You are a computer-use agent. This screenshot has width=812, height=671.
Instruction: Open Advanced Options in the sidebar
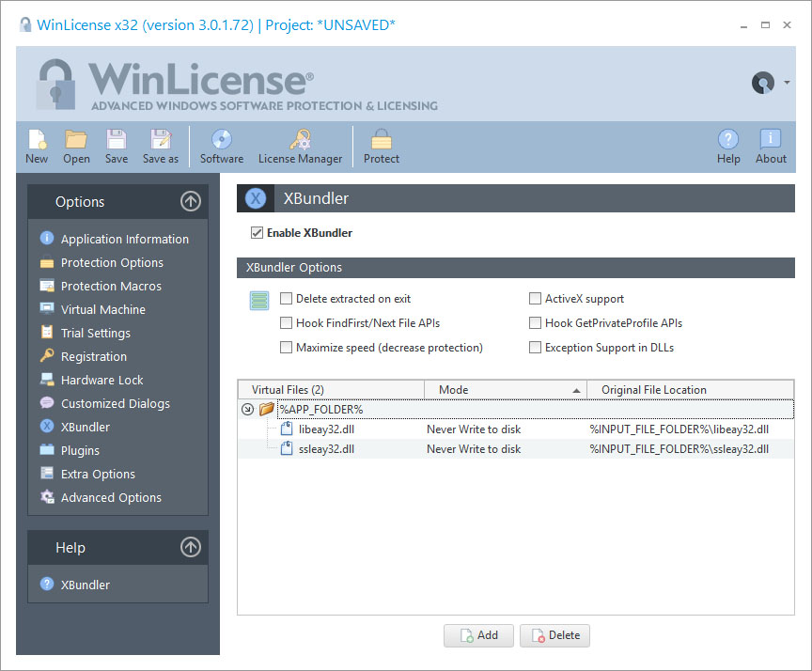click(x=111, y=497)
